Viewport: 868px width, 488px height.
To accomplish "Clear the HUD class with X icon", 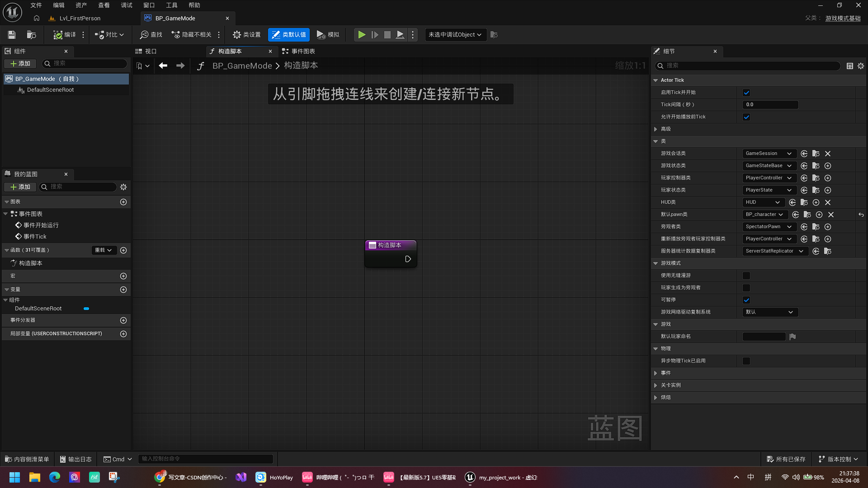I will (828, 202).
